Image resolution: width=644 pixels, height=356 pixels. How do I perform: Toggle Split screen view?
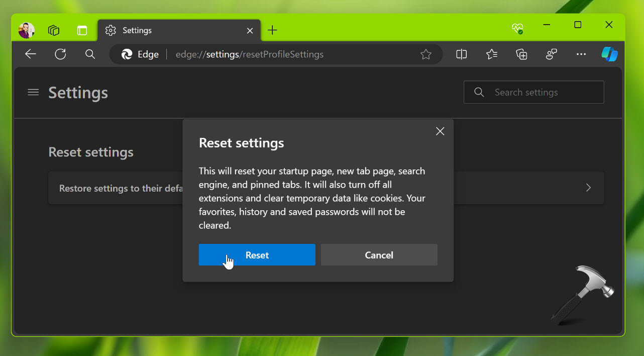[x=461, y=54]
